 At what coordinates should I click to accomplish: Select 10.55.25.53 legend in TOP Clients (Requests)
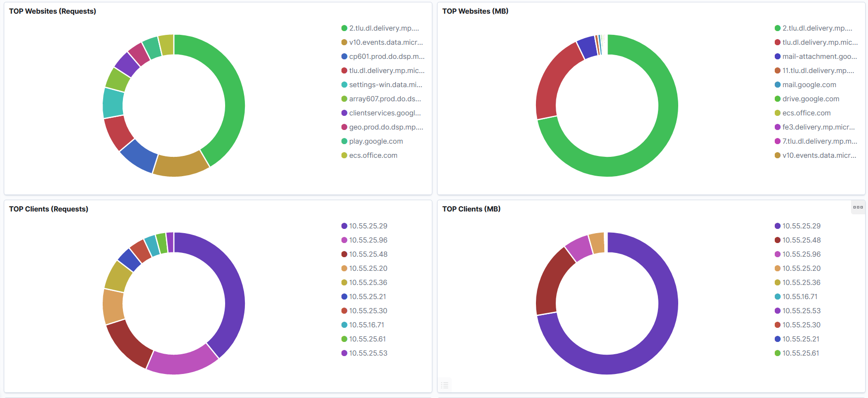(x=365, y=353)
